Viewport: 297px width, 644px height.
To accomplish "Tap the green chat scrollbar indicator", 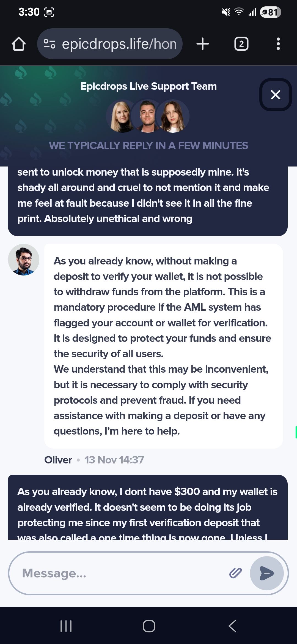I will [296, 432].
